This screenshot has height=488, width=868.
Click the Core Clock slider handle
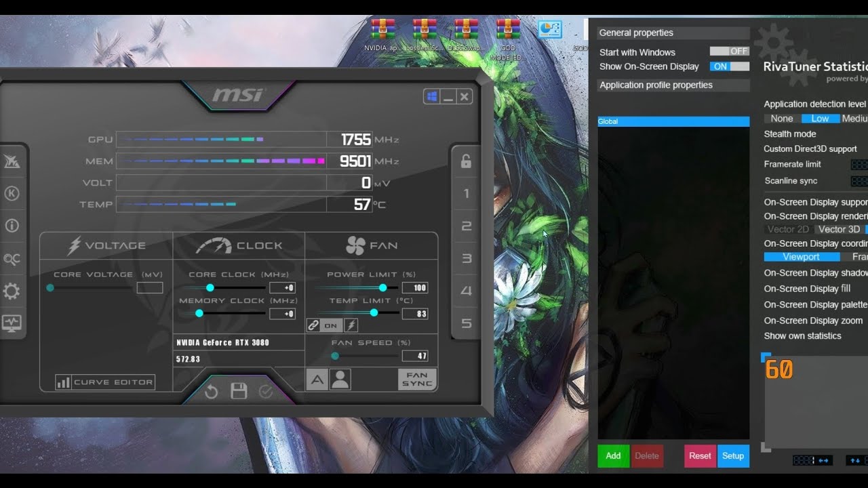pyautogui.click(x=210, y=288)
